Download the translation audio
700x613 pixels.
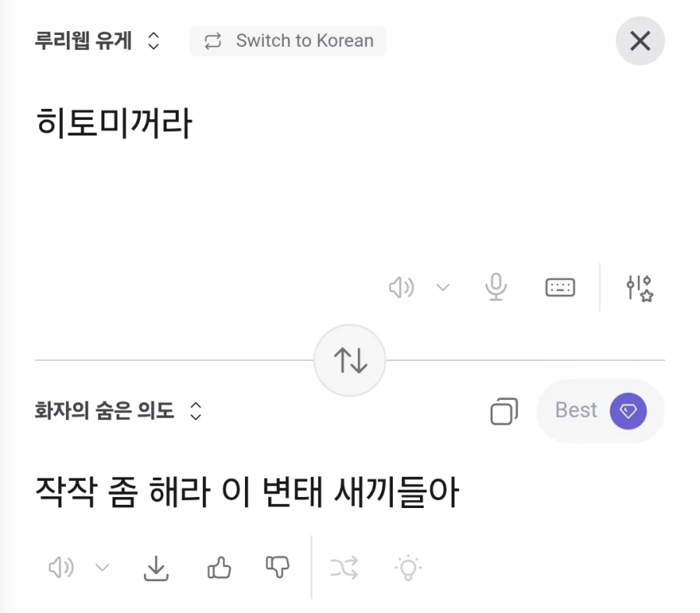click(156, 568)
